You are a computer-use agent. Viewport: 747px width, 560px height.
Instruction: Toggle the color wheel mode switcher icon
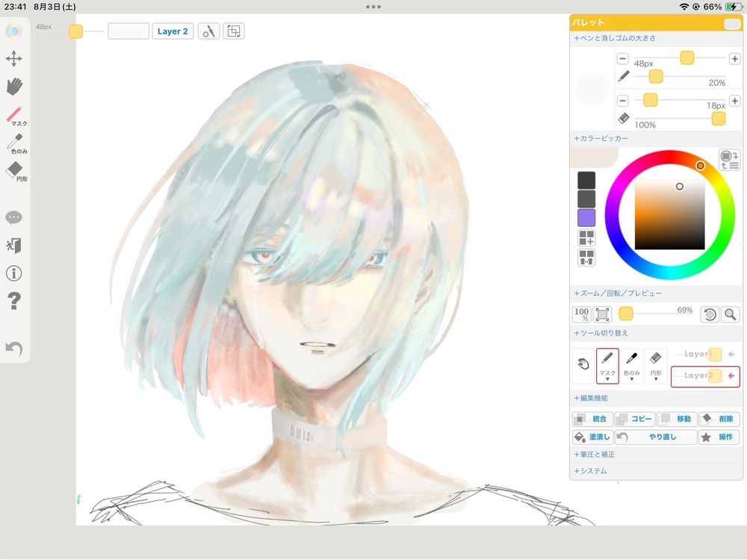[x=728, y=159]
